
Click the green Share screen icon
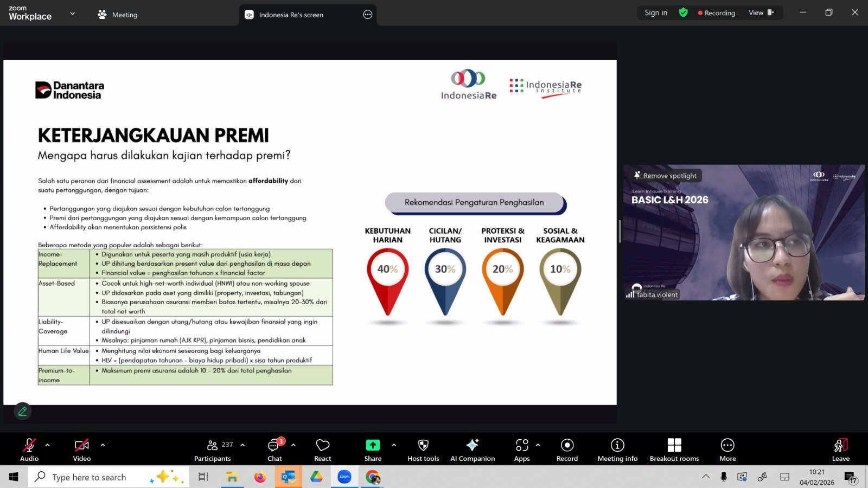coord(373,445)
